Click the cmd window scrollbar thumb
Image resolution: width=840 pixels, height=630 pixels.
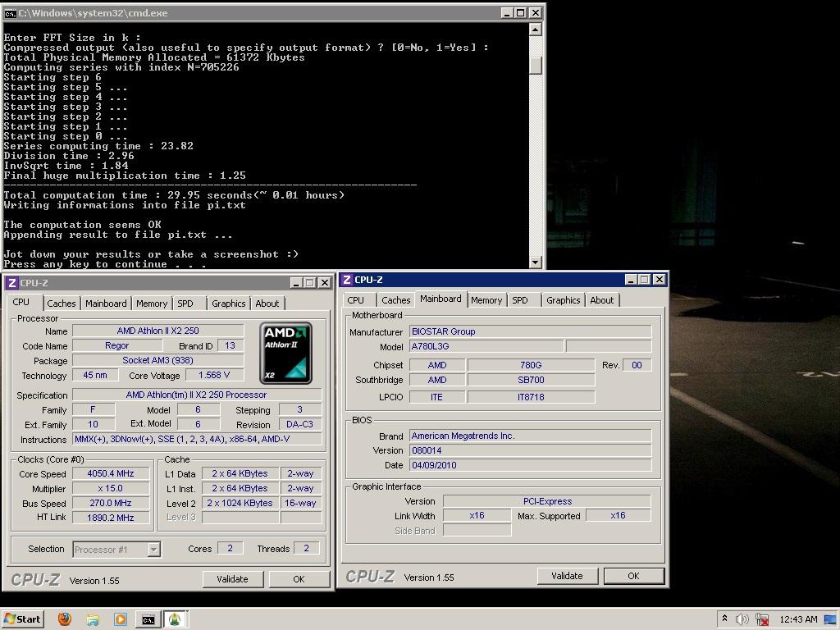(x=535, y=65)
